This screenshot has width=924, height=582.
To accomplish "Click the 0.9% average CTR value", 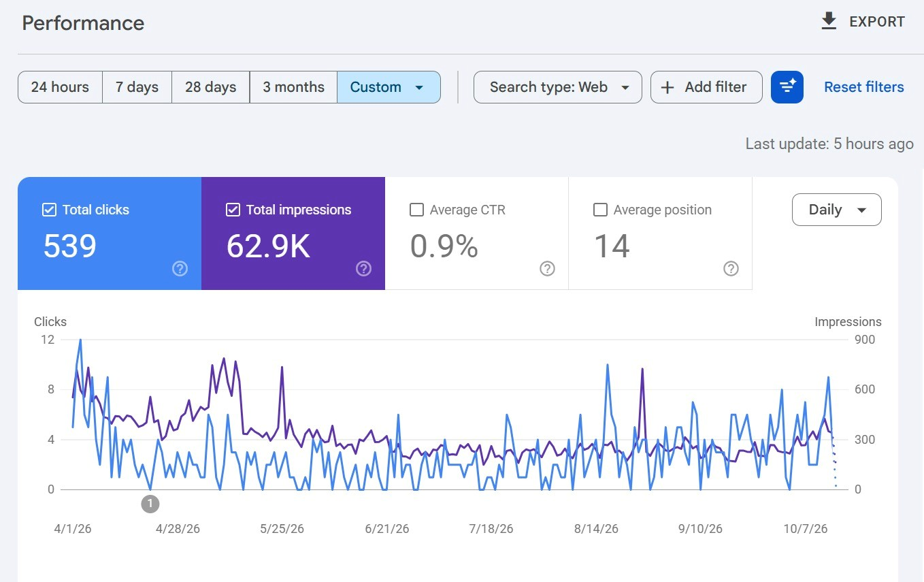I will pyautogui.click(x=444, y=246).
